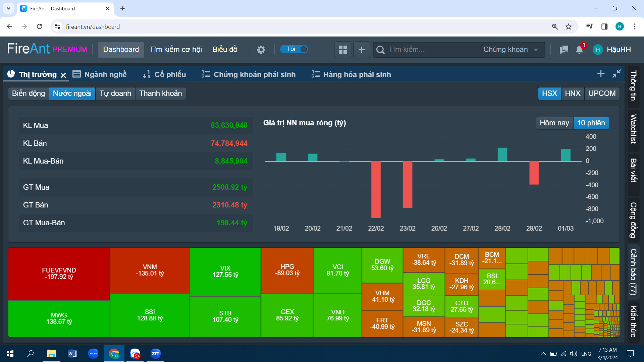Click the plus icon beside layout grid
This screenshot has height=362, width=644.
[362, 50]
